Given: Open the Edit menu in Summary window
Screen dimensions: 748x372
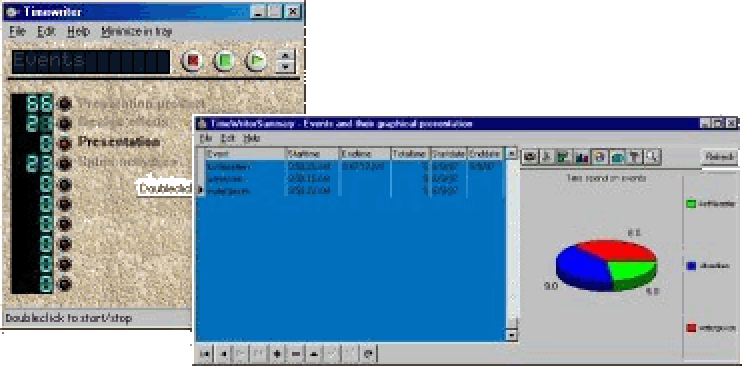Looking at the screenshot, I should [228, 138].
